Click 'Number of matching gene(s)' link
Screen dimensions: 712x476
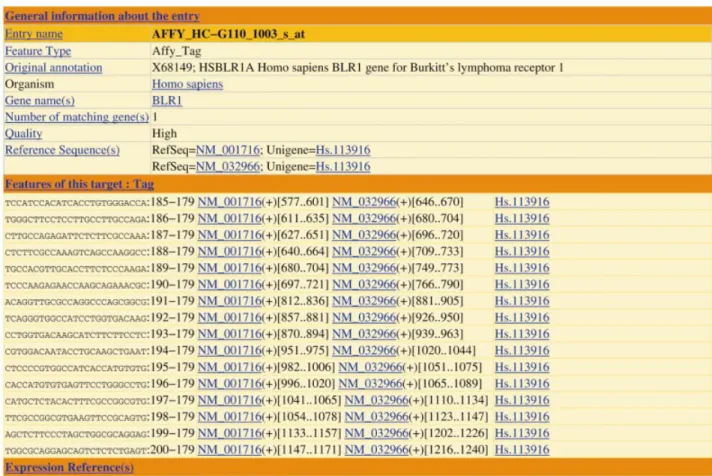pos(77,117)
